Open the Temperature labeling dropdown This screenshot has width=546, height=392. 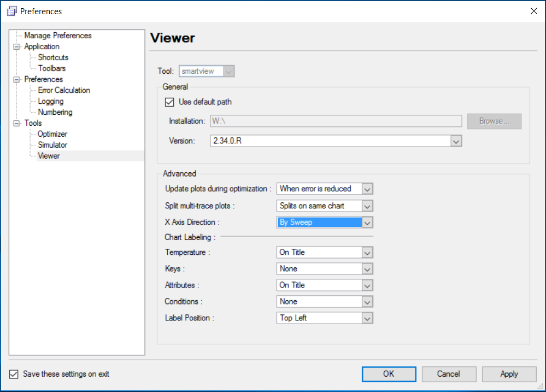click(367, 253)
